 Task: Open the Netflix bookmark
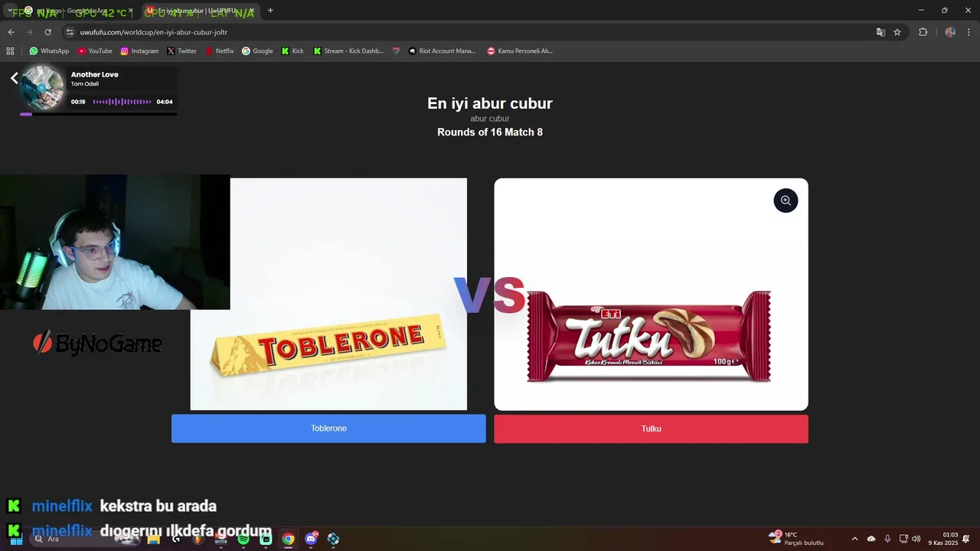coord(219,51)
